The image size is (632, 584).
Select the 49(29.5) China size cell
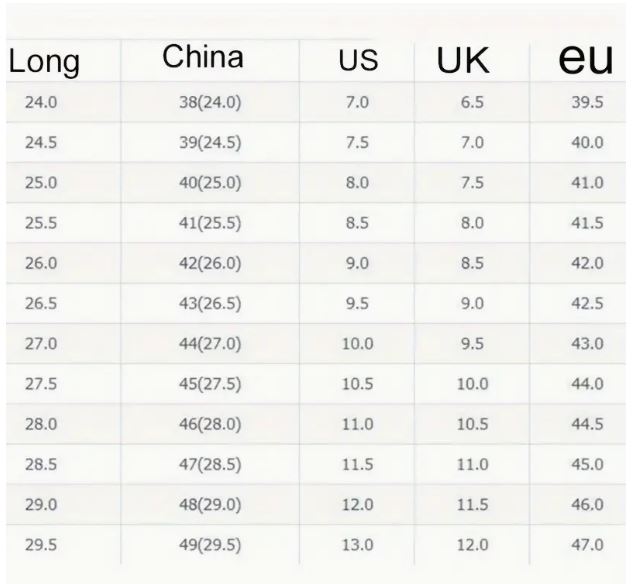(x=210, y=545)
